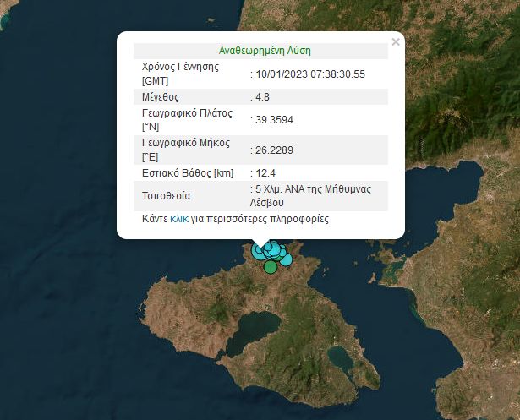Click the Χρόνος Γένησης [GMT] label
This screenshot has width=520, height=420.
[x=180, y=74]
